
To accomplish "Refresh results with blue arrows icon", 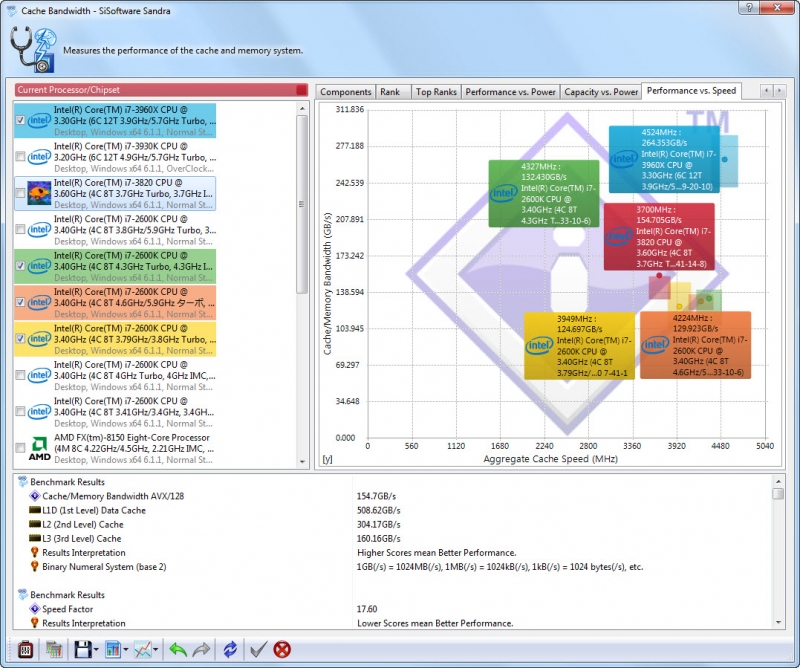I will pyautogui.click(x=230, y=650).
